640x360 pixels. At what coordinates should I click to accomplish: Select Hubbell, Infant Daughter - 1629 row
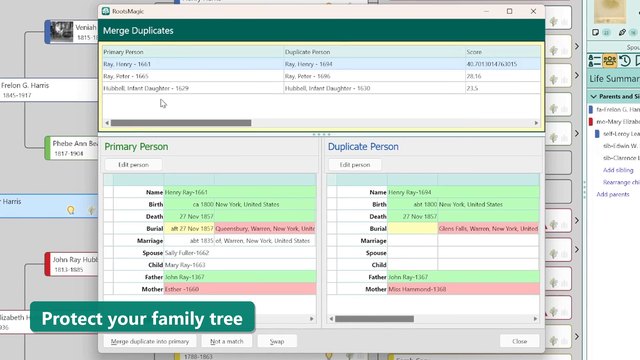[321, 88]
